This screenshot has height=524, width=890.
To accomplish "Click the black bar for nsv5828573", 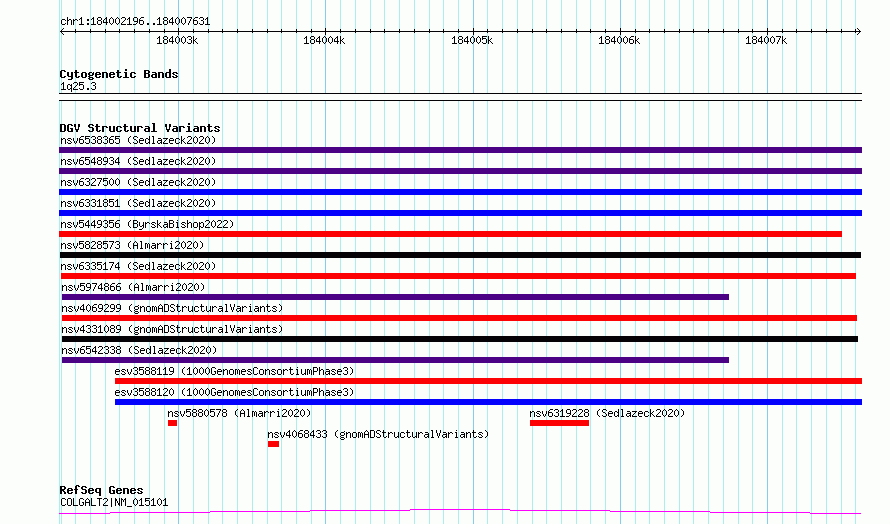I will tap(460, 255).
